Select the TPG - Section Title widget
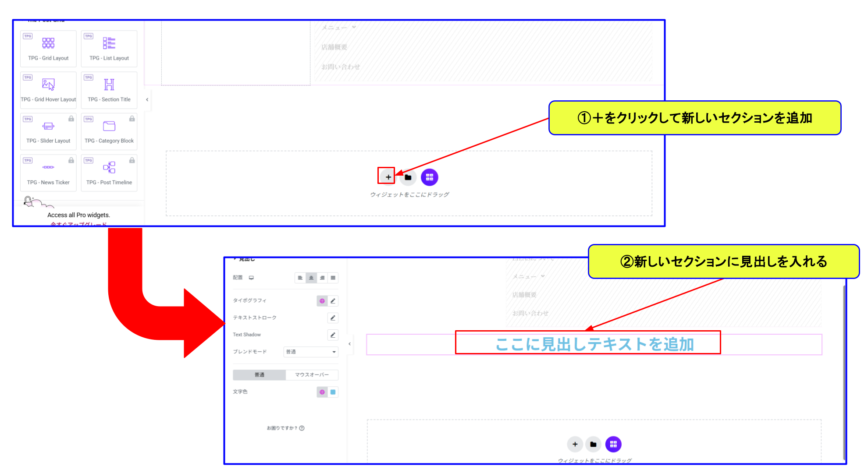 [x=109, y=90]
